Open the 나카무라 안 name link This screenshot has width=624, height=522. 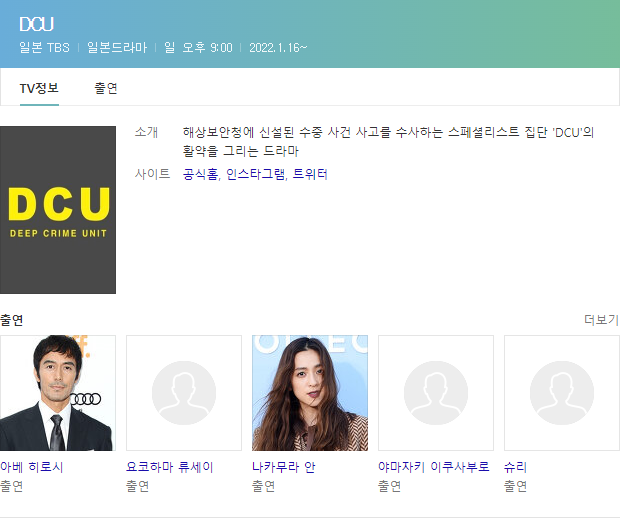coord(283,467)
